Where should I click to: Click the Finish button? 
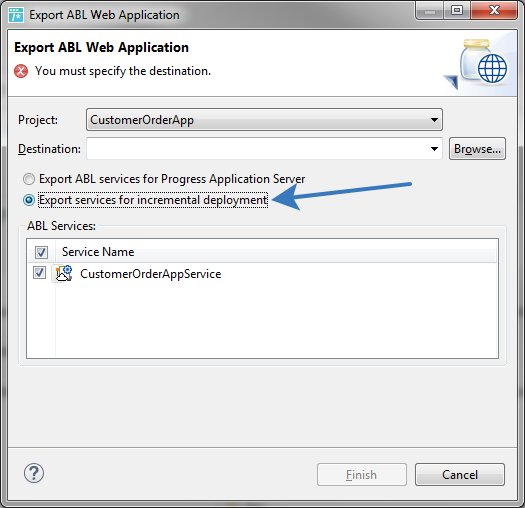pos(362,475)
